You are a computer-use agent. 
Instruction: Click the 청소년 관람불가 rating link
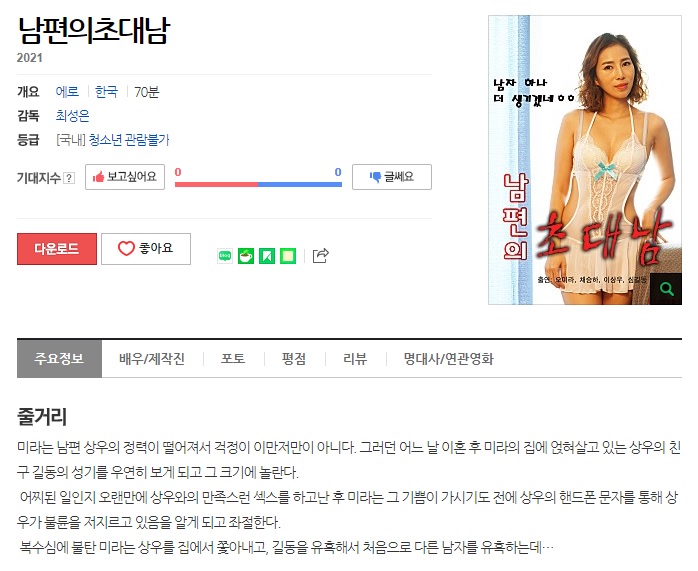(x=129, y=140)
